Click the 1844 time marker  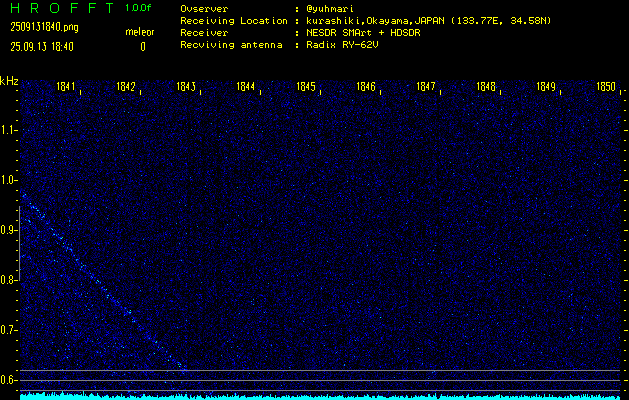pyautogui.click(x=246, y=86)
